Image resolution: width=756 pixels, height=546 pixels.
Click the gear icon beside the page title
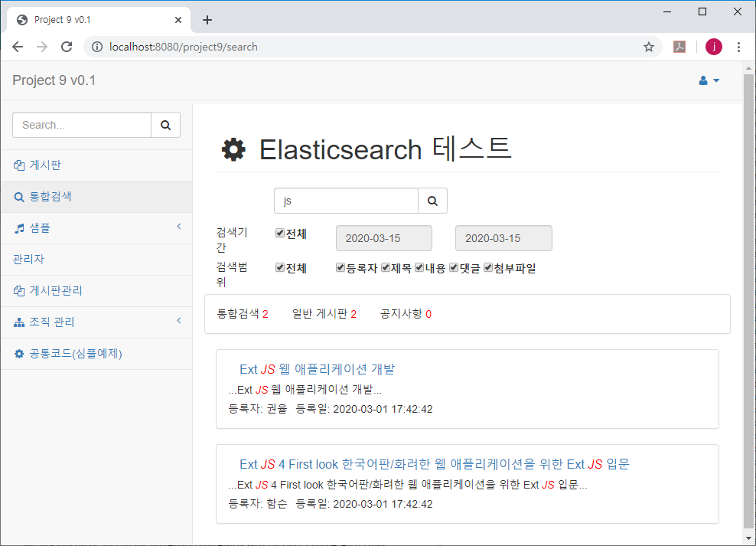click(233, 149)
